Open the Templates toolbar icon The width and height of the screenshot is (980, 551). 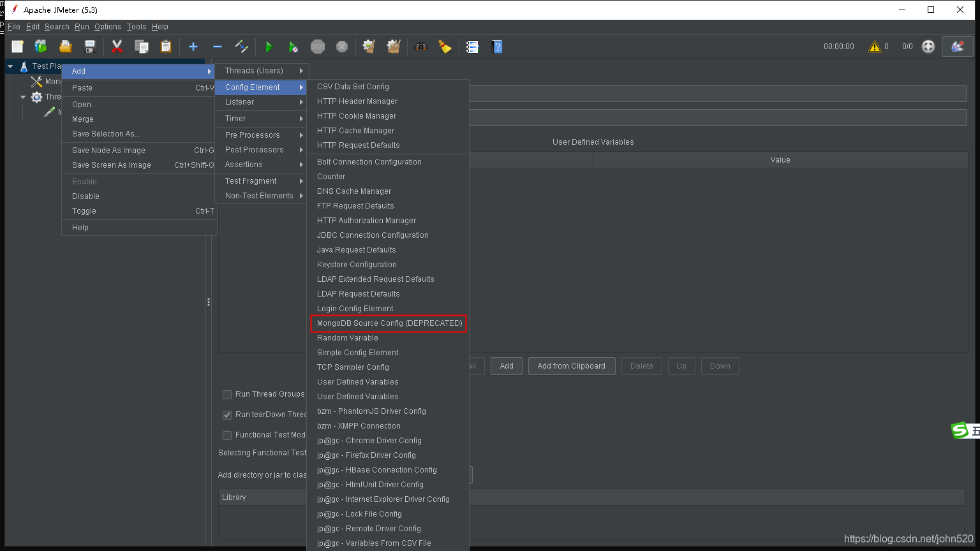(41, 47)
